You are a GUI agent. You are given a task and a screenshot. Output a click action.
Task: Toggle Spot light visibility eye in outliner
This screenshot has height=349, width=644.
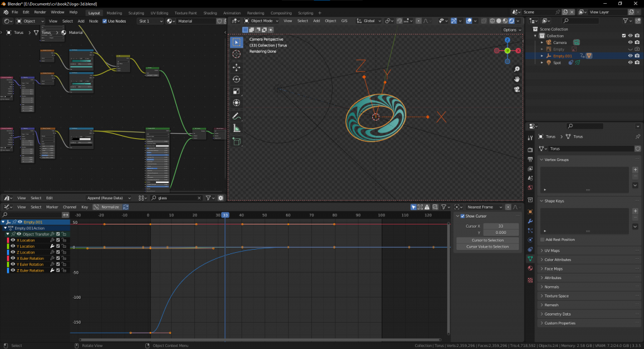[x=630, y=62]
